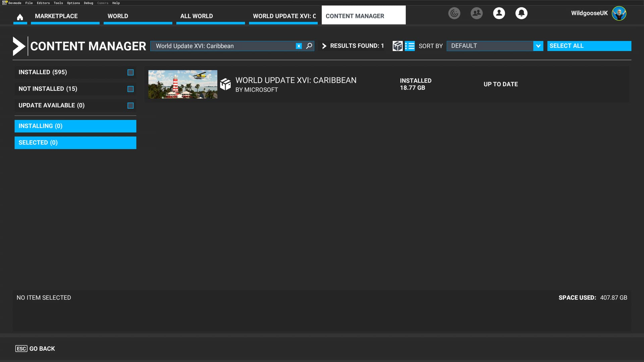Viewport: 644px width, 362px height.
Task: Click the Not Installed (15) filter label
Action: [48, 89]
